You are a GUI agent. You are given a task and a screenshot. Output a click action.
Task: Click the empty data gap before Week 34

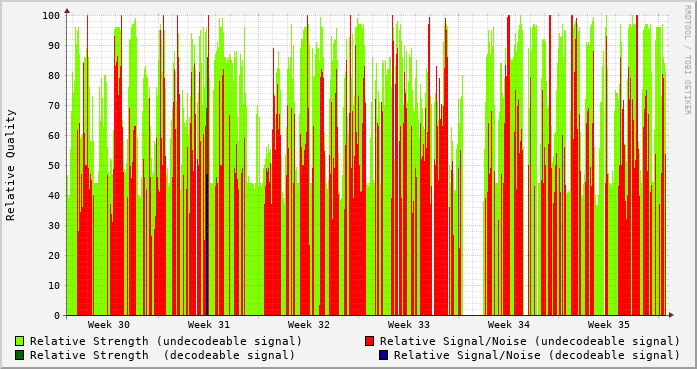point(473,178)
